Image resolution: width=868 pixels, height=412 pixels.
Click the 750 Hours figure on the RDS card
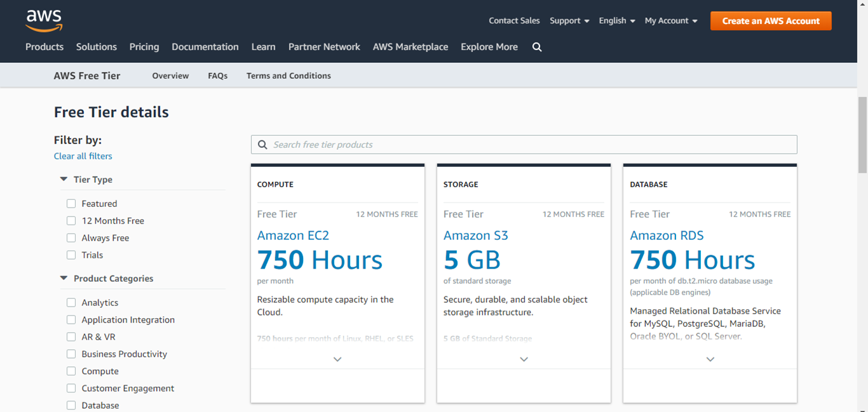693,260
